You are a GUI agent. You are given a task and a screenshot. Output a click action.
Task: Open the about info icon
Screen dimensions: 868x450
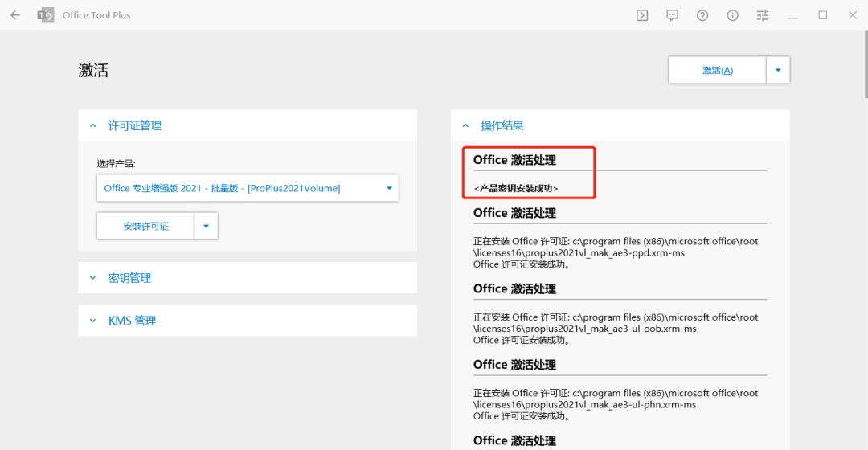[x=732, y=15]
